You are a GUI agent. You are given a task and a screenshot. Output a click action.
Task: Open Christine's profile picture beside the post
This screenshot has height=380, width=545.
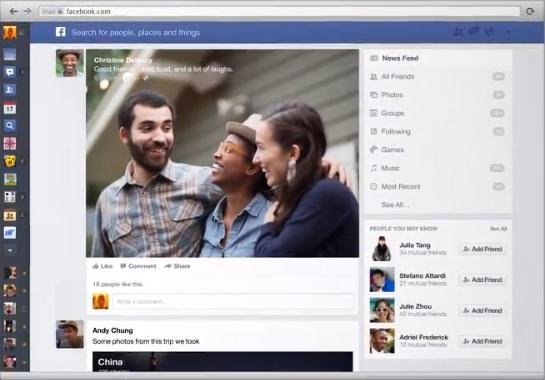pos(70,63)
